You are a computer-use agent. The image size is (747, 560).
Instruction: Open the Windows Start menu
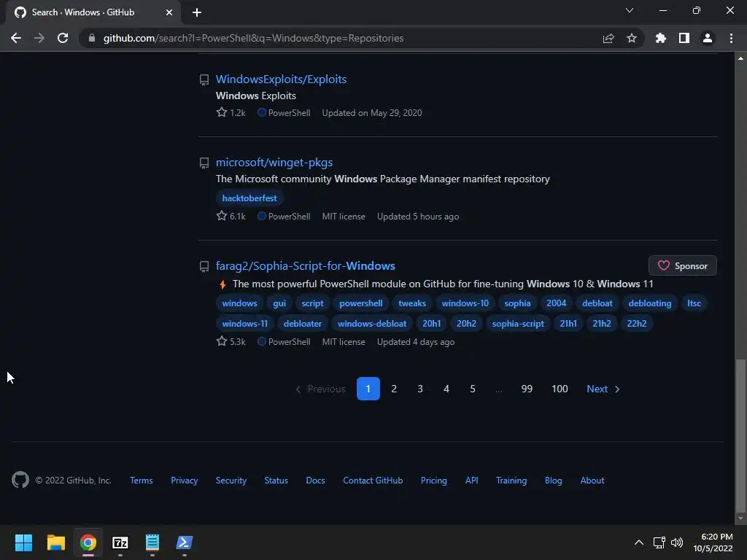[23, 542]
